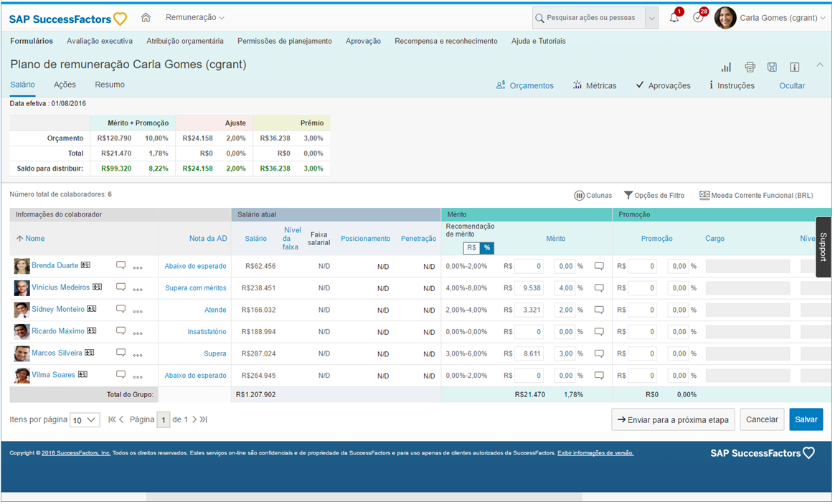Open more options dots for Ricardo Máximo

tap(138, 333)
